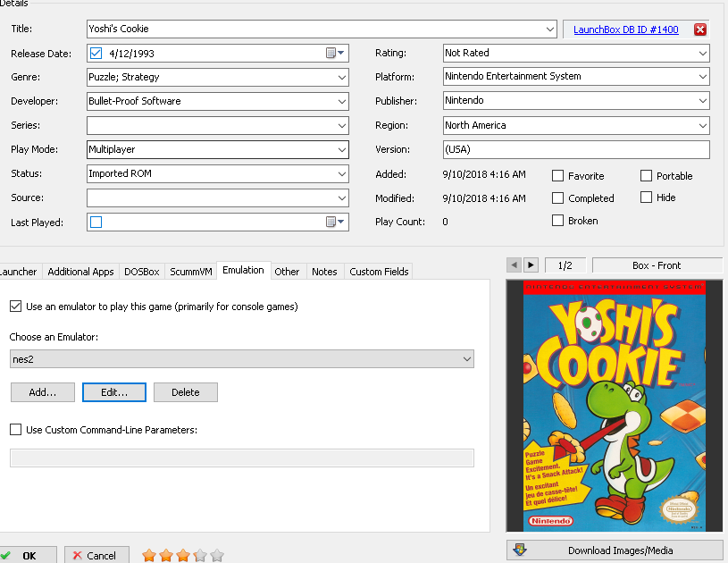Switch to the Additional Apps tab

click(80, 272)
